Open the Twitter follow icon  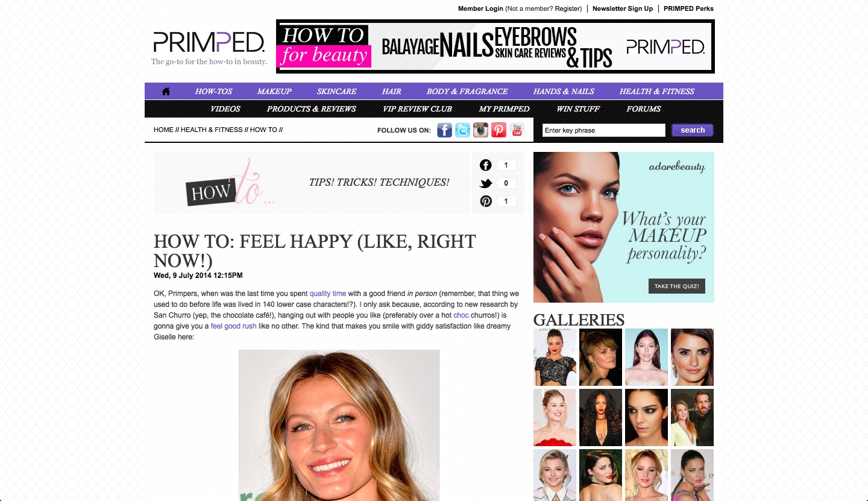point(462,130)
